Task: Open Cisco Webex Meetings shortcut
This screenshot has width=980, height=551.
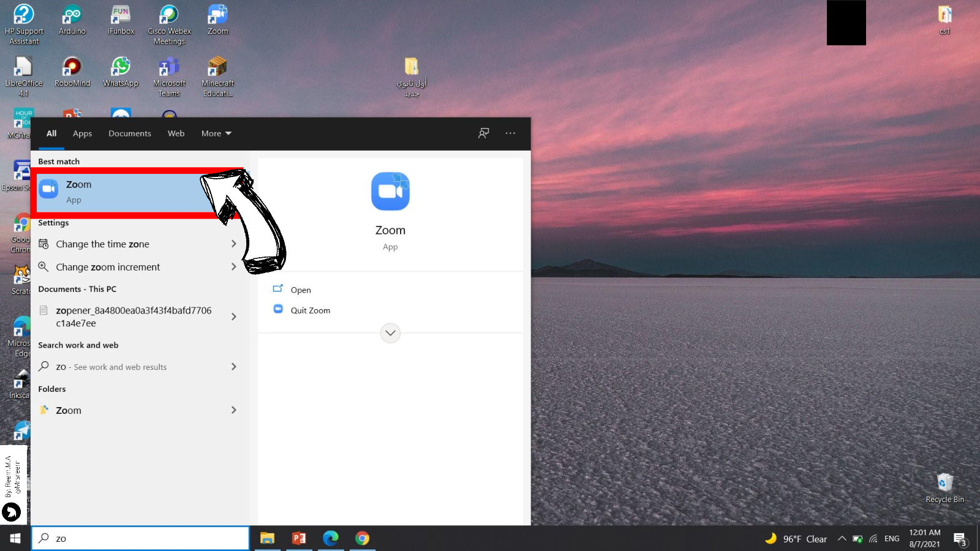Action: pyautogui.click(x=169, y=24)
